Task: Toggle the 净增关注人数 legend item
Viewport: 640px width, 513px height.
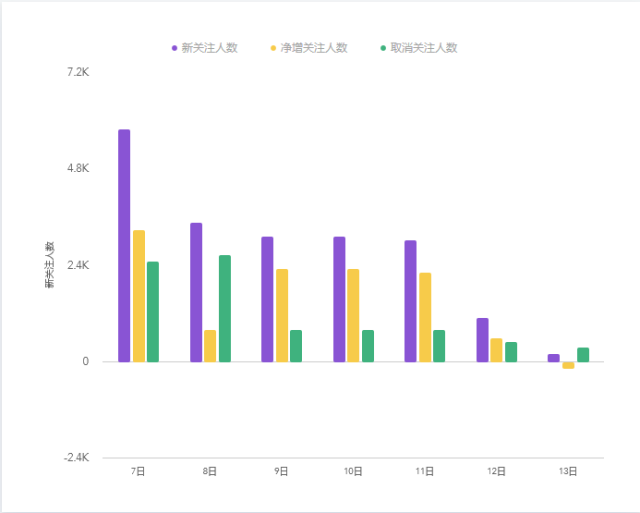Action: click(309, 48)
